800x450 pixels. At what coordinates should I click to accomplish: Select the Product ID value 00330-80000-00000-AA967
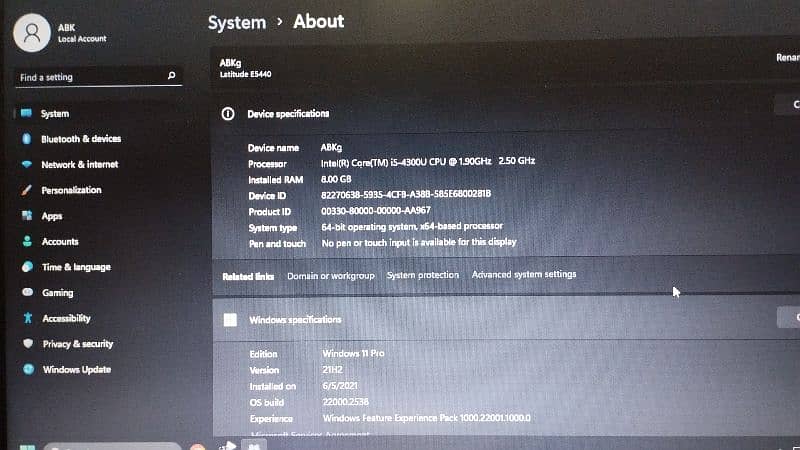click(376, 210)
